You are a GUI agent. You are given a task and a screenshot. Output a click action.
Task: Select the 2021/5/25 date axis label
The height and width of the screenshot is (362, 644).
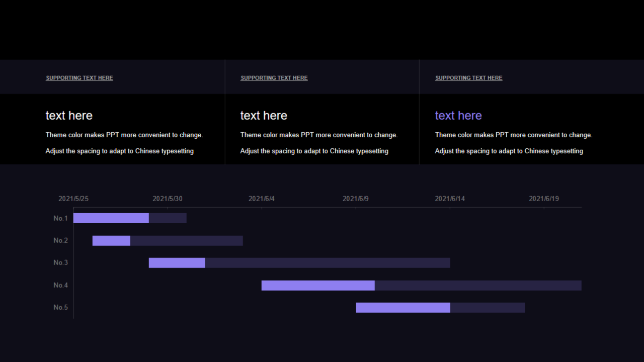[x=73, y=199]
